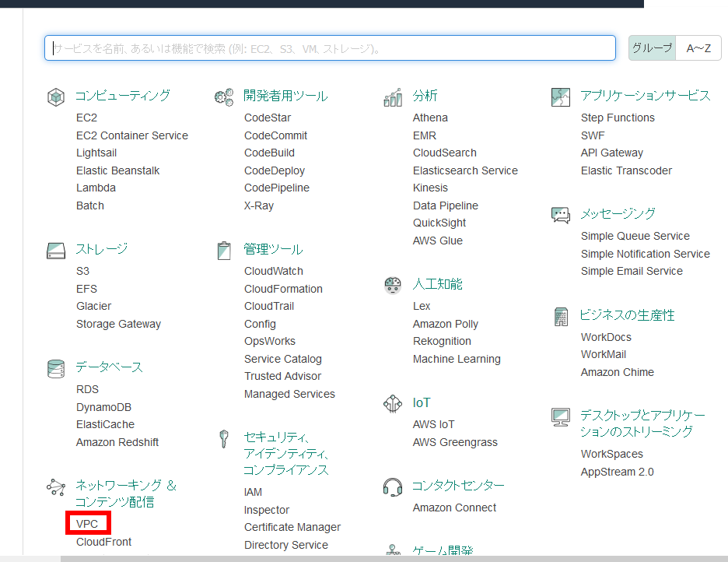The height and width of the screenshot is (562, 728).
Task: Open the CloudTrail service
Action: [269, 306]
